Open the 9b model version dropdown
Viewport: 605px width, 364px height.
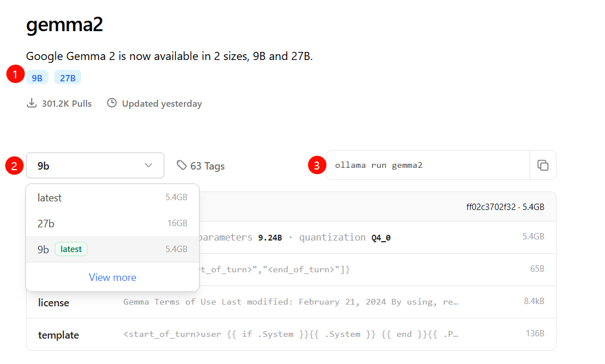click(95, 166)
